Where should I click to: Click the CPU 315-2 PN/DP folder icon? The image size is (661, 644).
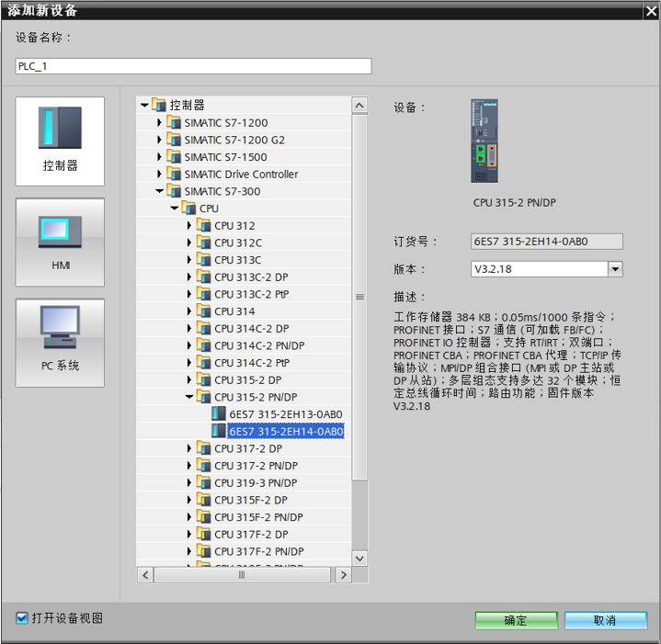coord(203,397)
